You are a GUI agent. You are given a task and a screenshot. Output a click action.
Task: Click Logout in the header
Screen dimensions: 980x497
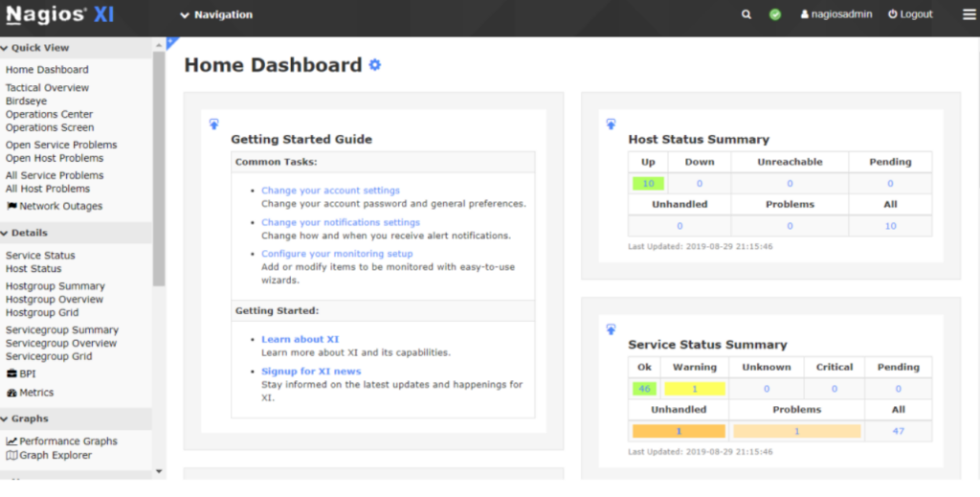[911, 14]
